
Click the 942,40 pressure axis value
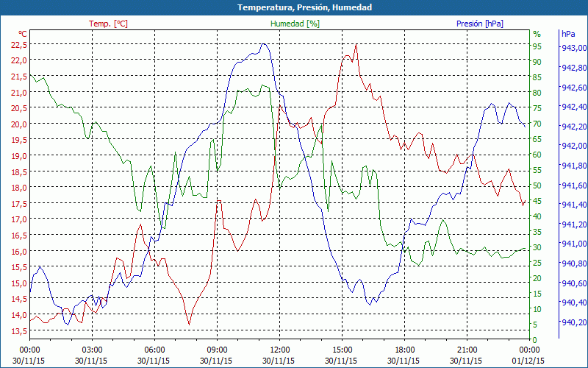coord(573,107)
